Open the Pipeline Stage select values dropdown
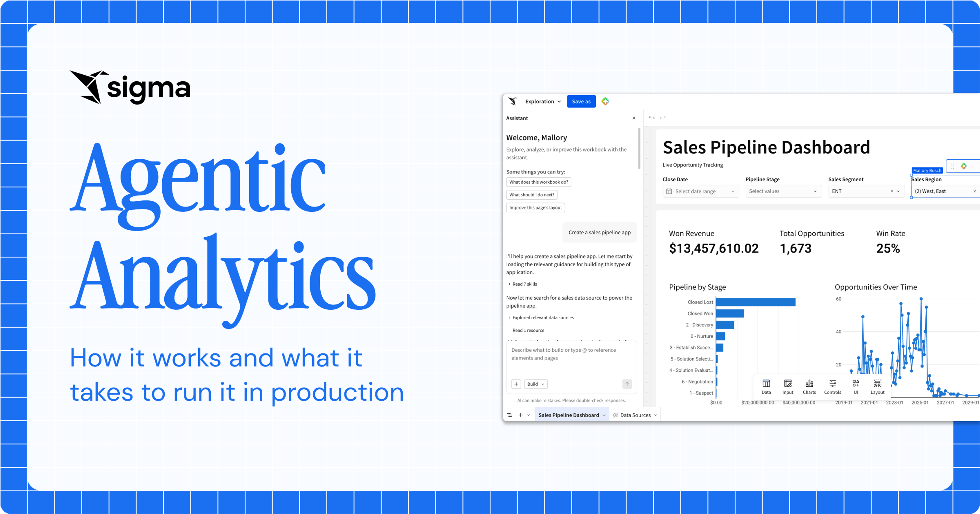 tap(784, 191)
